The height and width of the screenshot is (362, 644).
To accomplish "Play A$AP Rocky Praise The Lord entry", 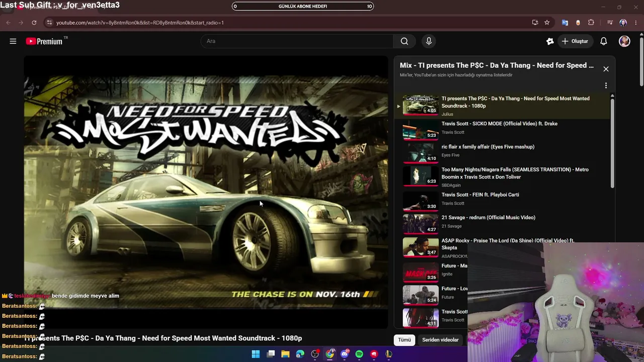I will point(503,247).
